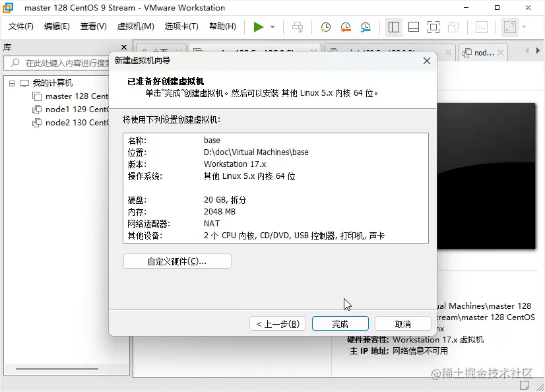
Task: Click the VM black screen thumbnail
Action: pyautogui.click(x=486, y=176)
